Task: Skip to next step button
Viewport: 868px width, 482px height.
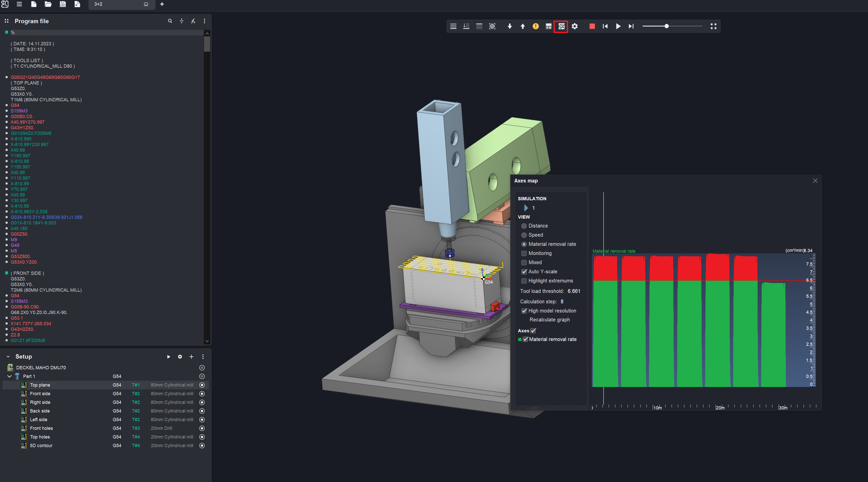Action: [x=631, y=26]
